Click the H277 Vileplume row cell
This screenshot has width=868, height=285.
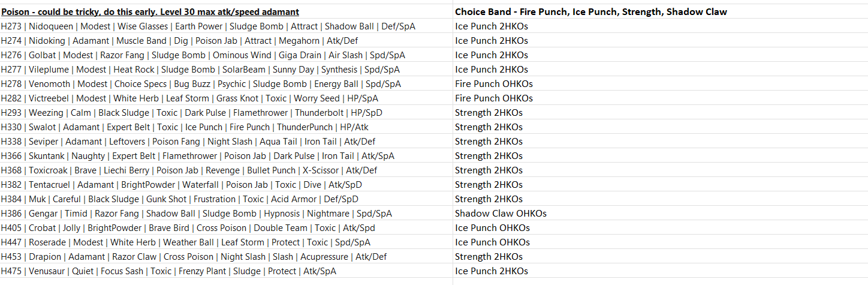(200, 70)
